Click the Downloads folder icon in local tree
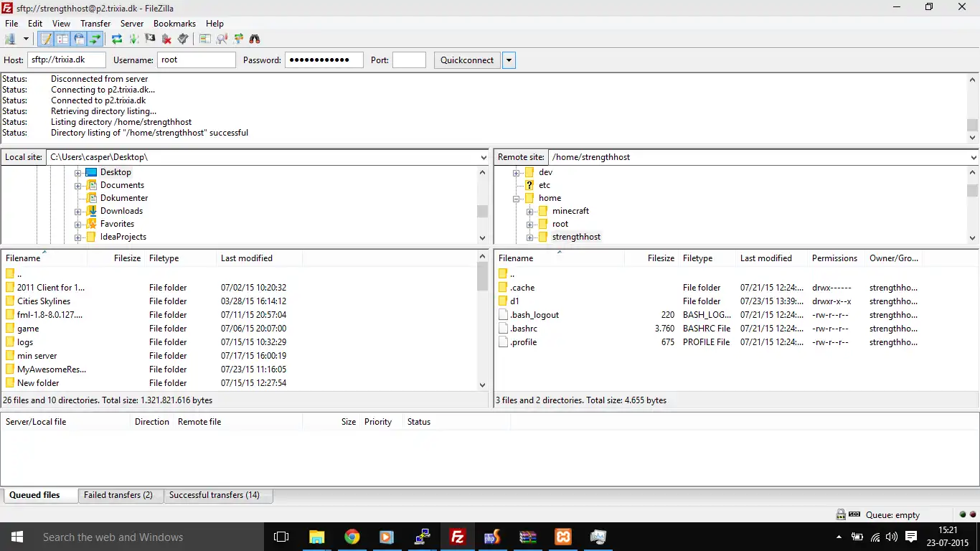 [91, 211]
